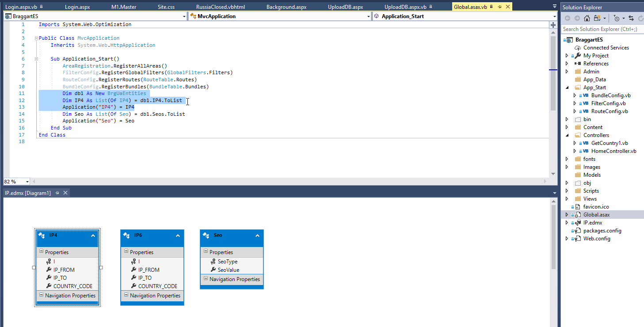
Task: Click Sync with Active Document arrows icon
Action: tap(631, 18)
